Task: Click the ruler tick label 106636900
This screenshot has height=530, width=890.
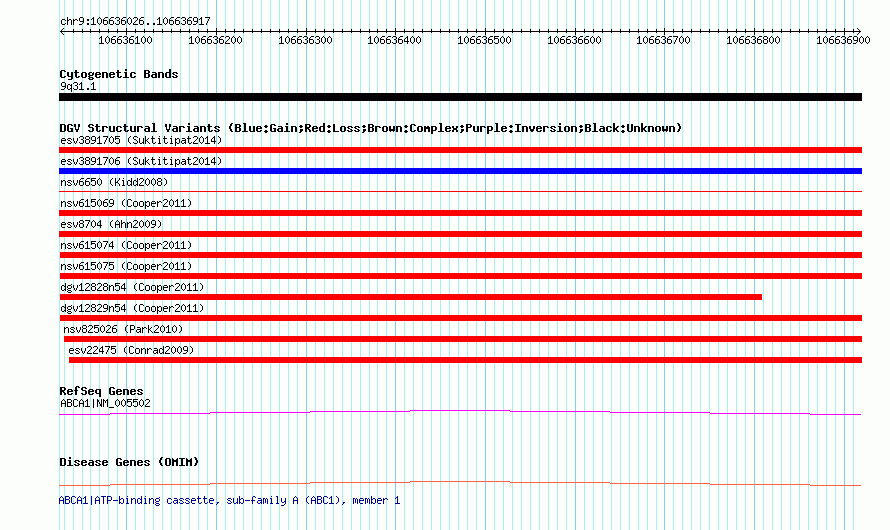Action: pos(843,40)
